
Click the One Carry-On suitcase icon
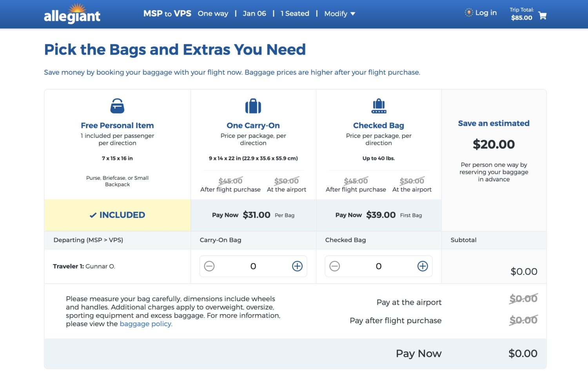253,106
